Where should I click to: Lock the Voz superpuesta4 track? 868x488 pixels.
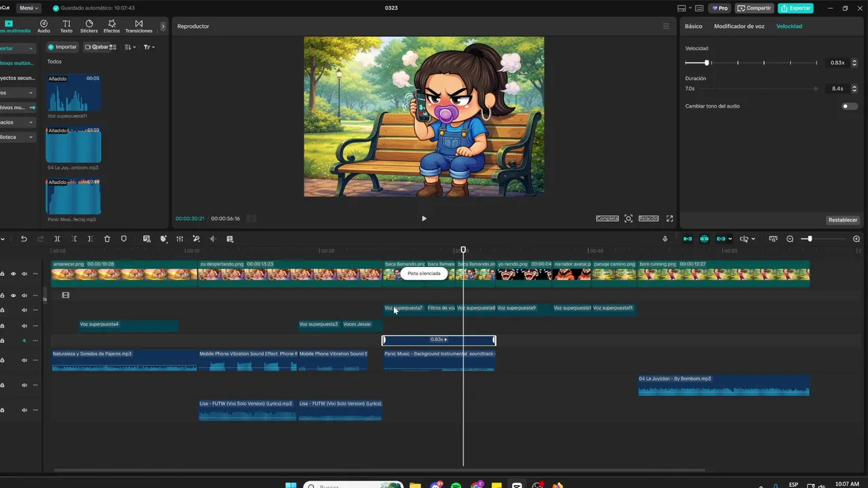click(x=2, y=325)
